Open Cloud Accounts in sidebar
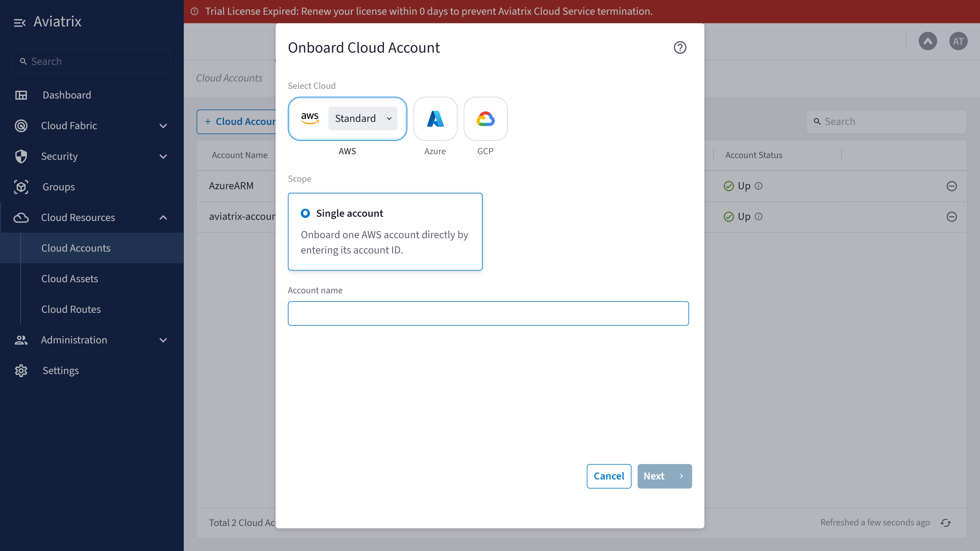This screenshot has height=551, width=980. point(91,248)
